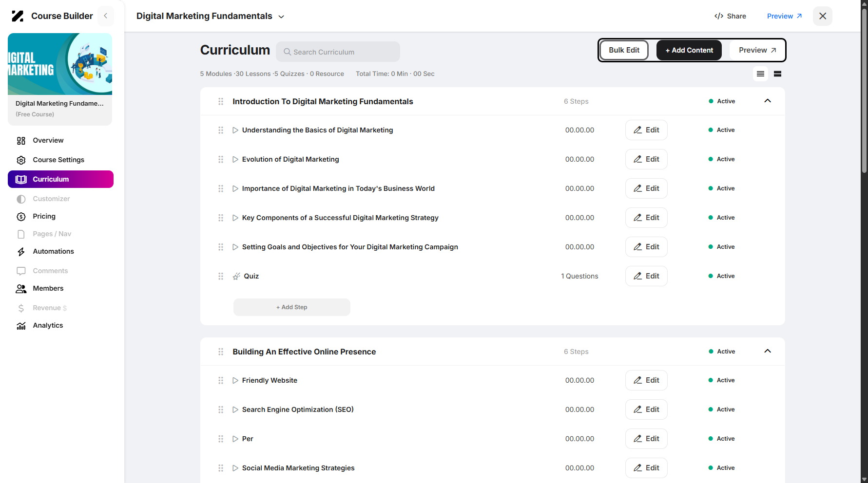The width and height of the screenshot is (868, 483).
Task: Toggle Active status for the Per lesson
Action: click(x=721, y=439)
